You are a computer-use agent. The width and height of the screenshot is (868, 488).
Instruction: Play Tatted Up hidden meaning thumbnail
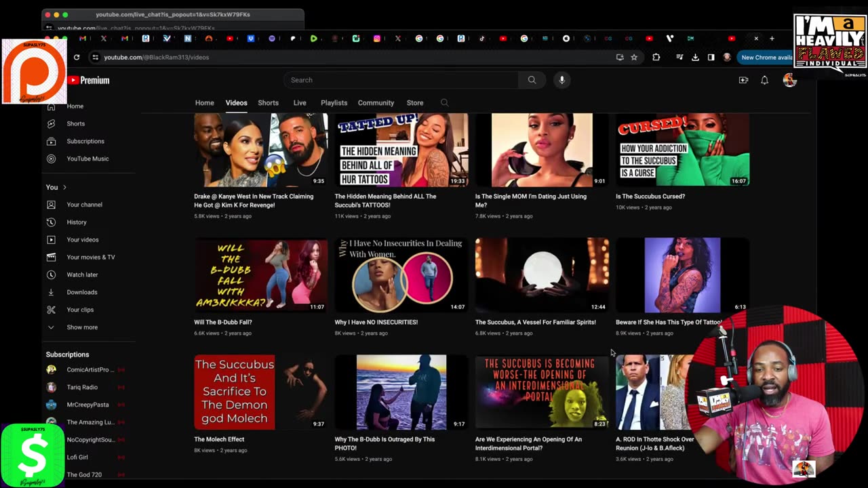point(401,150)
